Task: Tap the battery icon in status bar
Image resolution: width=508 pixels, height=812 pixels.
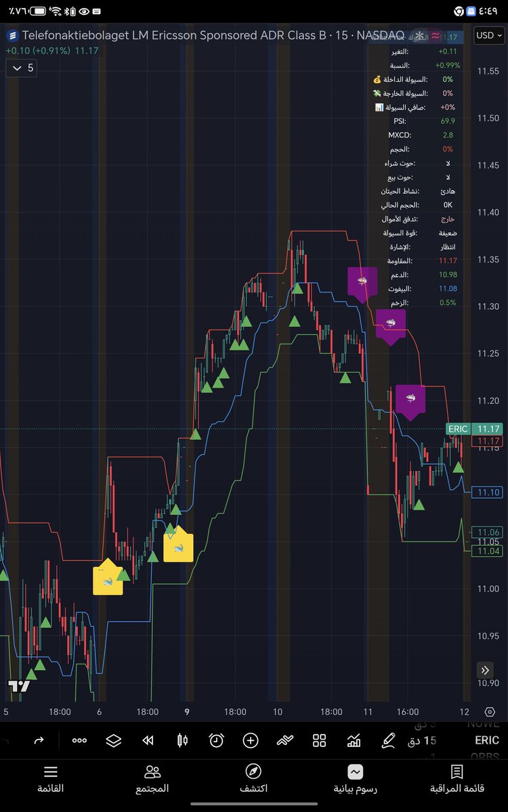Action: point(39,12)
